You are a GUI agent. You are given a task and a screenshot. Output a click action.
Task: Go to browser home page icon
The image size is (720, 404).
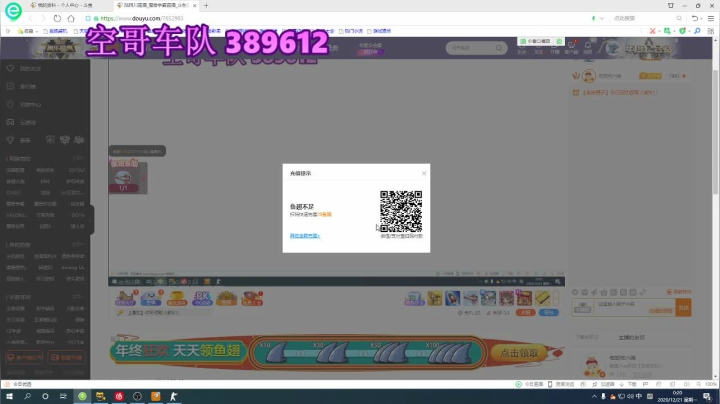point(71,18)
